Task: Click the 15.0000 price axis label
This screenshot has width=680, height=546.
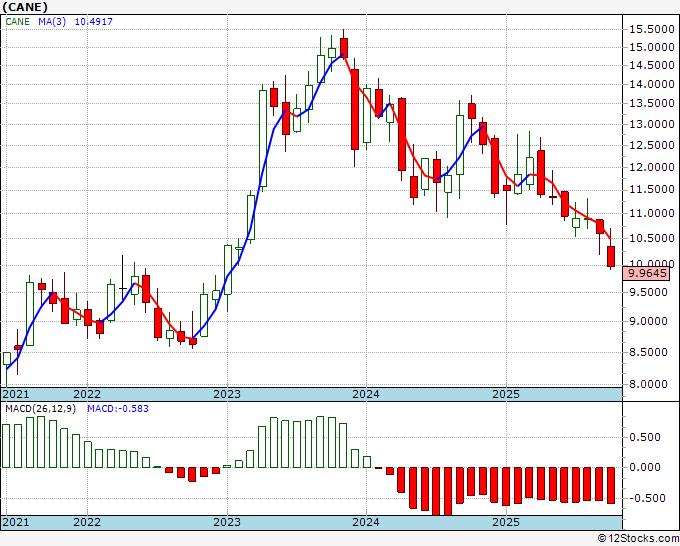Action: point(652,47)
